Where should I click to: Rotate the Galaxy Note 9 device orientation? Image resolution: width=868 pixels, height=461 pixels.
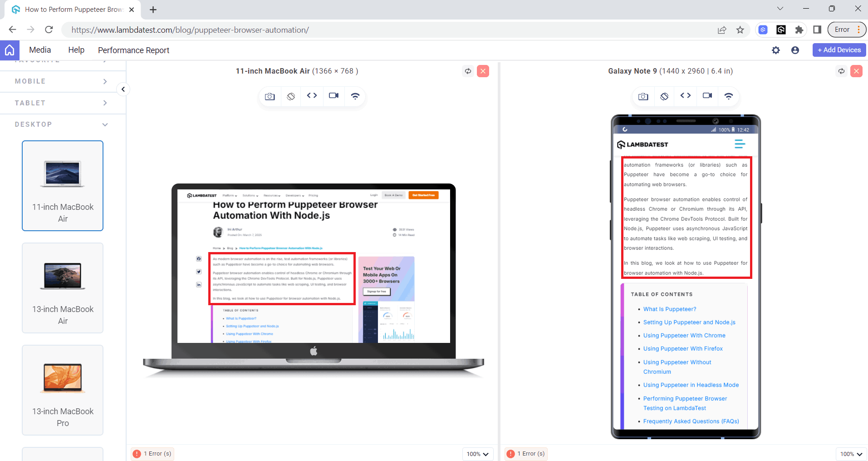[664, 96]
